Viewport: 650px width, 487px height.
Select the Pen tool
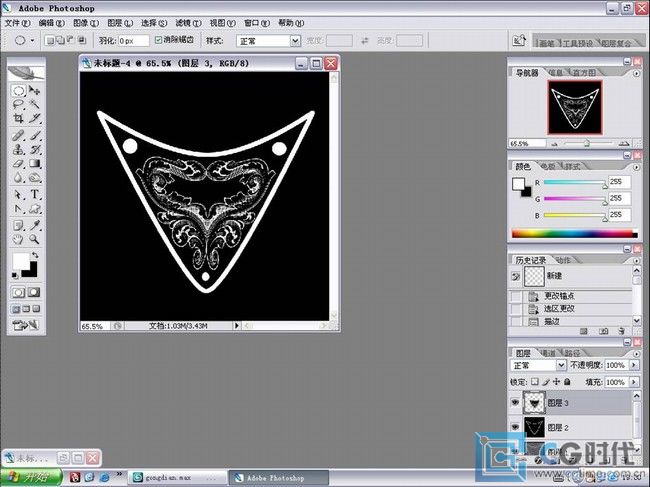click(x=18, y=208)
